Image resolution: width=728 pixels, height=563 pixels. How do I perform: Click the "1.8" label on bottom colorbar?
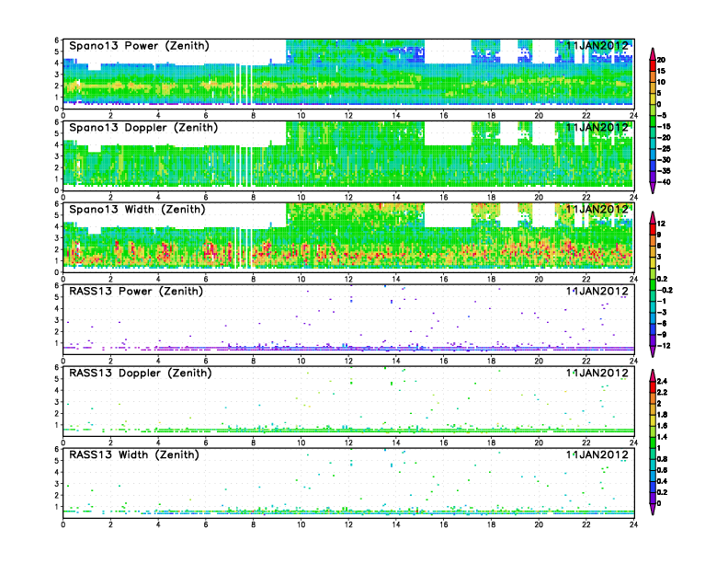[662, 415]
